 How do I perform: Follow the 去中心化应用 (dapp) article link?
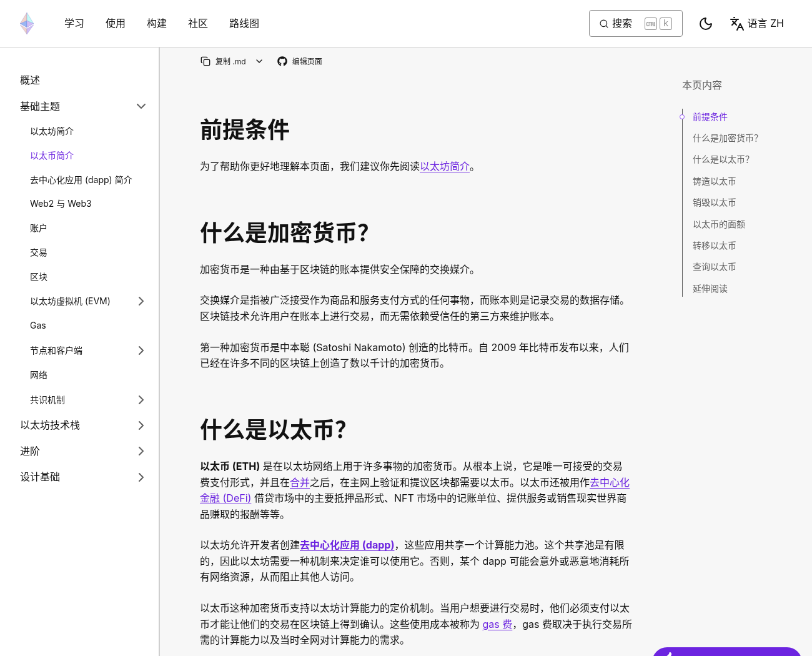point(347,545)
